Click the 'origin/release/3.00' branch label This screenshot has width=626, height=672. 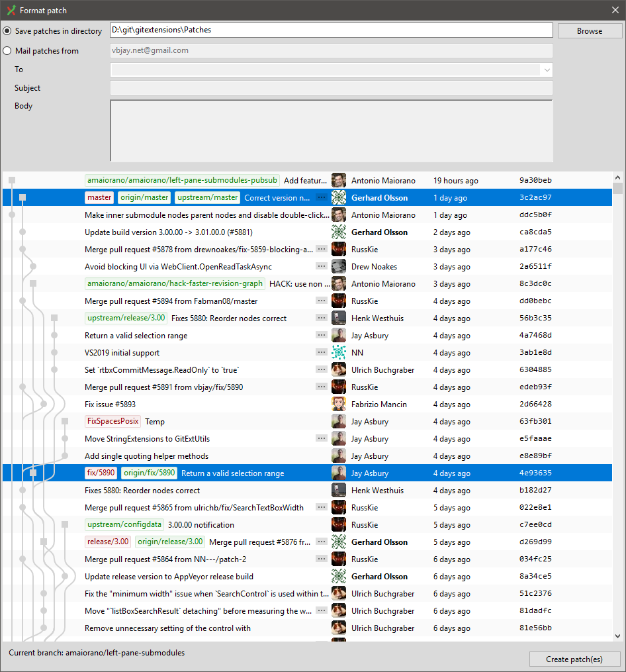click(170, 542)
